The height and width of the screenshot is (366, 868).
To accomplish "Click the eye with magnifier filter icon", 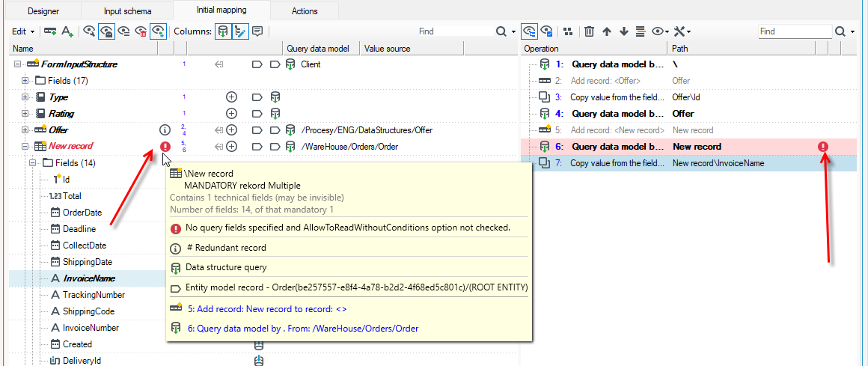I will [89, 31].
